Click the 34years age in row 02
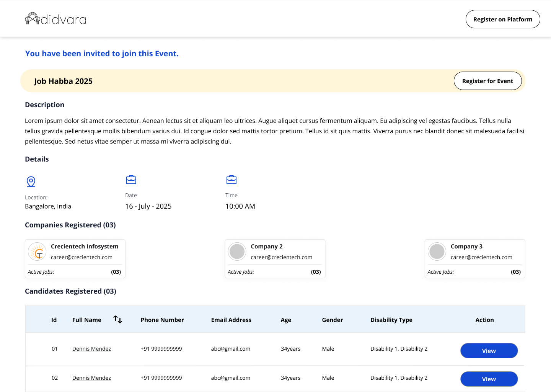Image resolution: width=551 pixels, height=392 pixels. (x=291, y=378)
